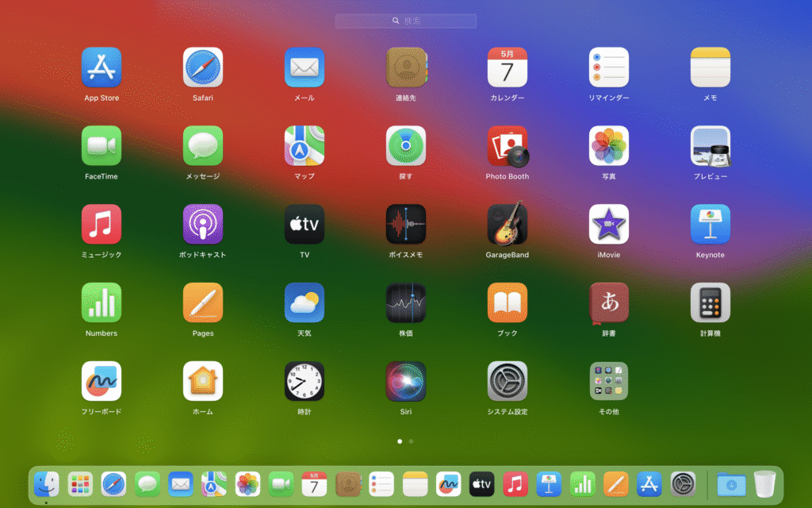Open FaceTime from the Dock
Image resolution: width=812 pixels, height=508 pixels.
coord(282,484)
